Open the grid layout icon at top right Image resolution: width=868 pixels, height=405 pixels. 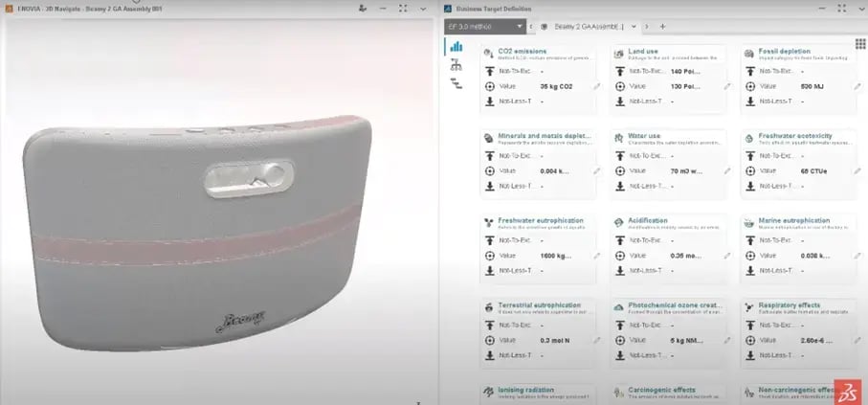[x=860, y=44]
